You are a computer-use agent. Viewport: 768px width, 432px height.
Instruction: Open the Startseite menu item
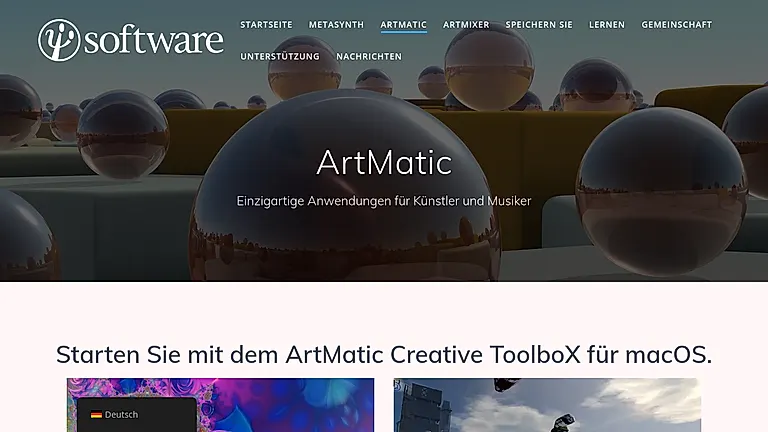click(x=266, y=24)
